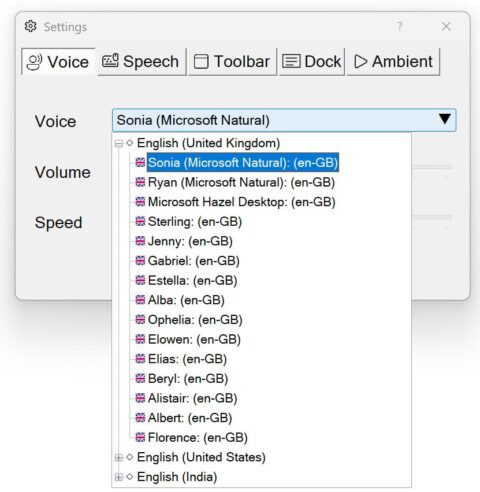This screenshot has height=492, width=480.
Task: Select the Alistair: (en-GB) voice
Action: click(192, 398)
